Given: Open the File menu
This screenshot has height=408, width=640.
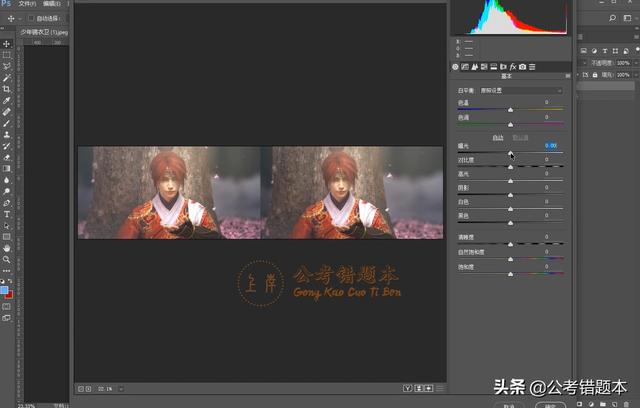Looking at the screenshot, I should tap(27, 4).
